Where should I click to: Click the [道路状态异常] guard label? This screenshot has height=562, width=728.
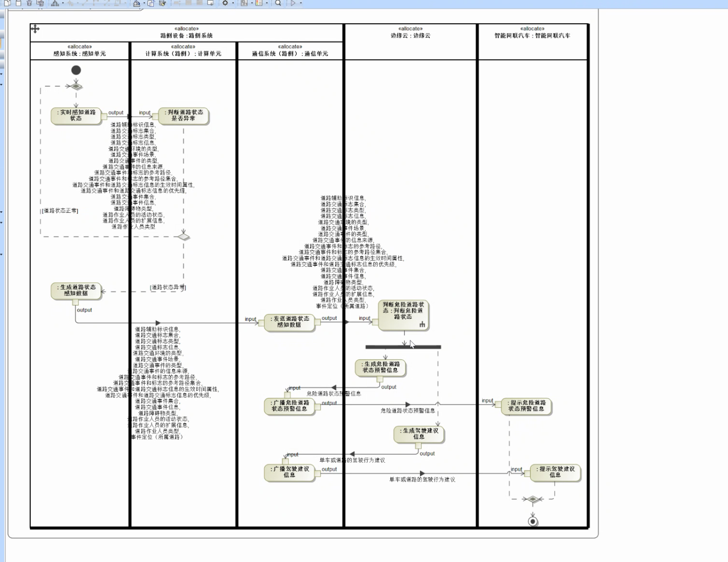(168, 287)
